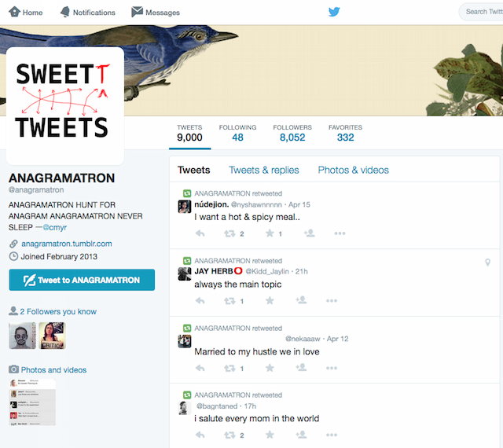Click location pin icon on JAY HERBO tweet

pos(487,263)
